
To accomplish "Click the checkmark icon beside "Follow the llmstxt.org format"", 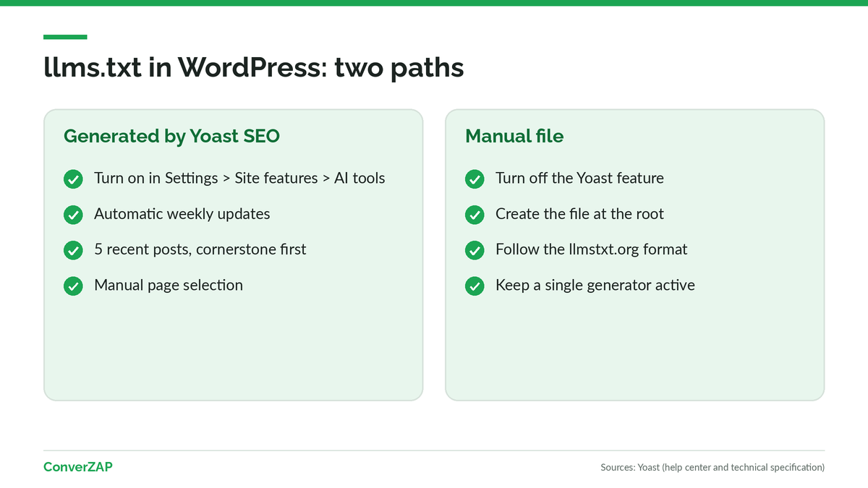I will tap(475, 250).
